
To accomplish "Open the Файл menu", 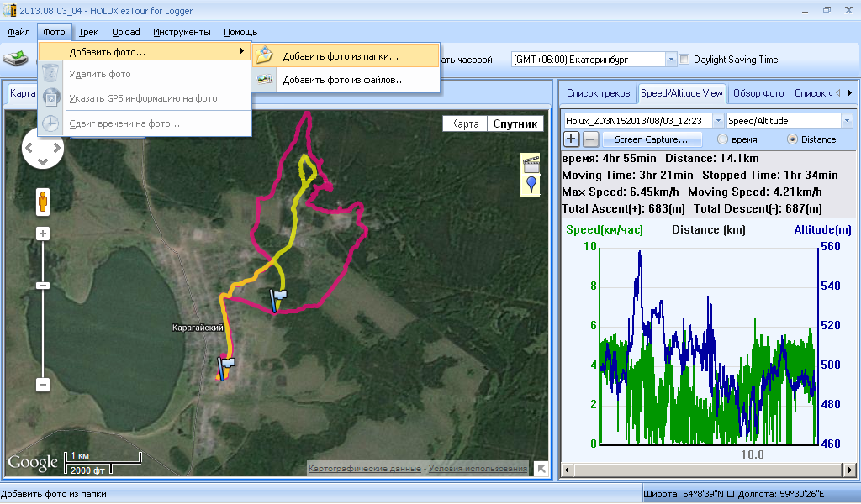I will tap(18, 32).
